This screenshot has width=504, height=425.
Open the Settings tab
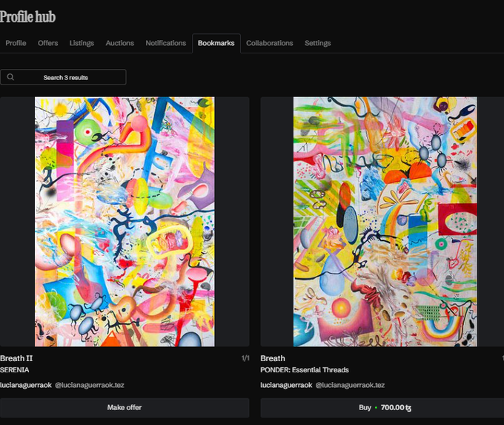(x=317, y=43)
